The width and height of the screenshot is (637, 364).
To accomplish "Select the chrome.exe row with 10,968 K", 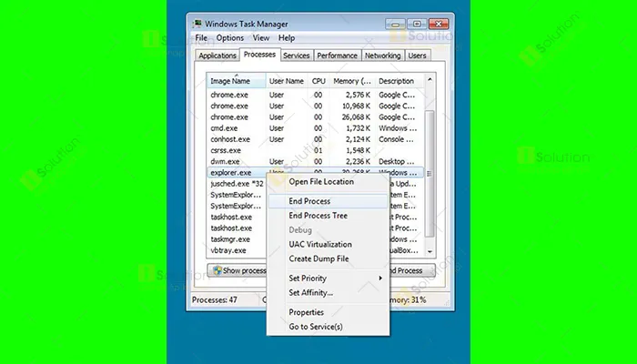I will point(315,106).
